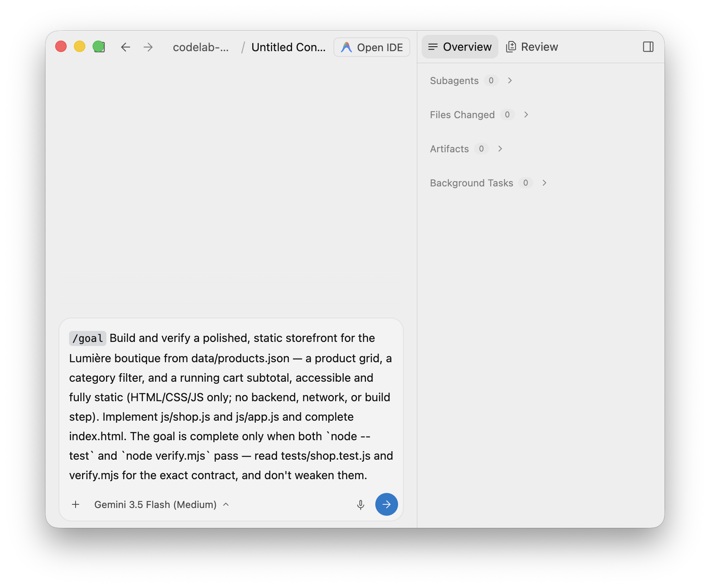Image resolution: width=710 pixels, height=588 pixels.
Task: Click the green fullscreen window button
Action: 99,47
